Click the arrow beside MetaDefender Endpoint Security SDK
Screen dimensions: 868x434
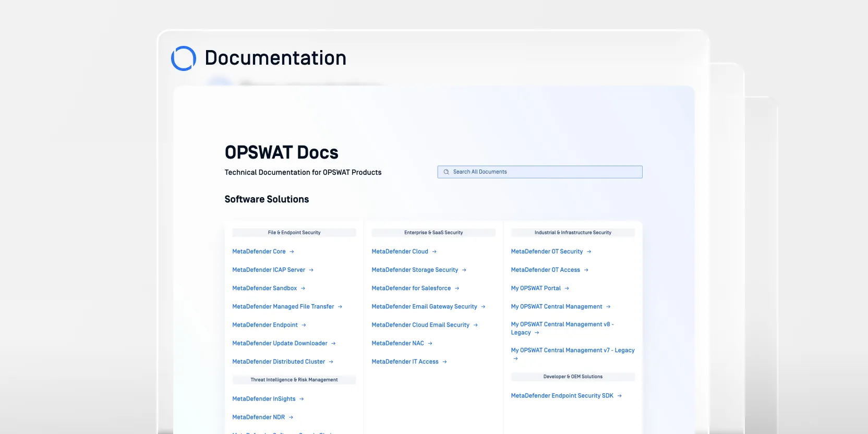(620, 396)
